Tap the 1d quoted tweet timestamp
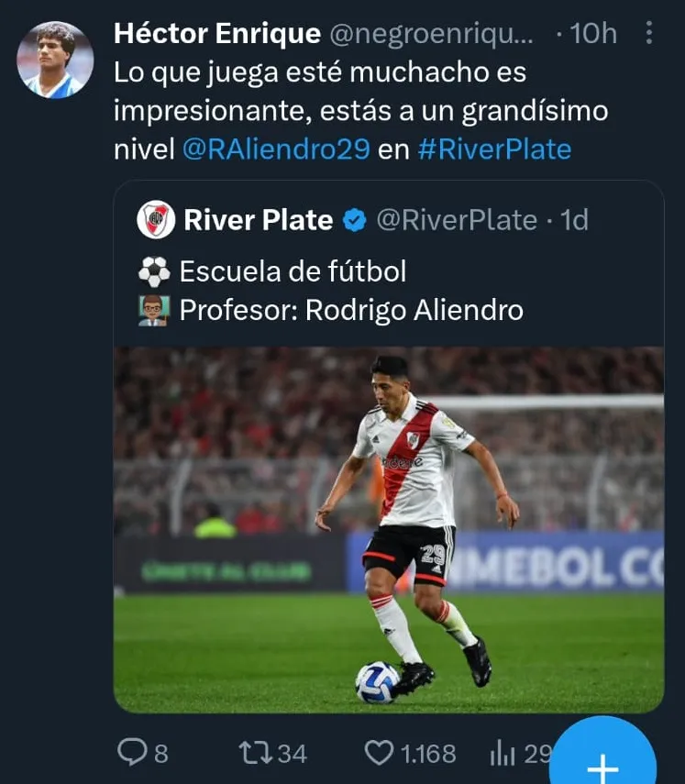Viewport: 685px width, 784px height. coord(574,220)
